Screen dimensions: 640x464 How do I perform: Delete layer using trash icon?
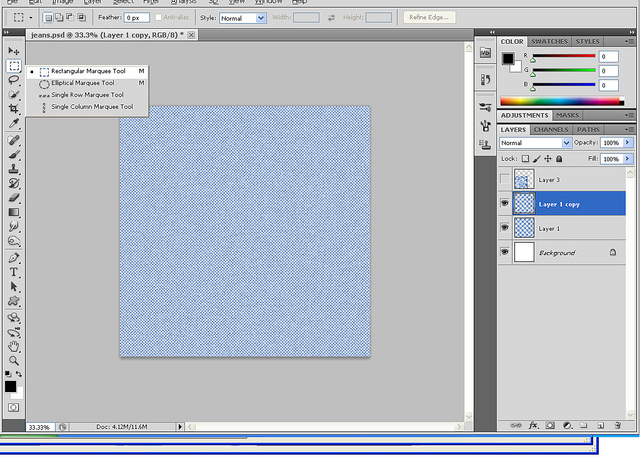point(618,425)
